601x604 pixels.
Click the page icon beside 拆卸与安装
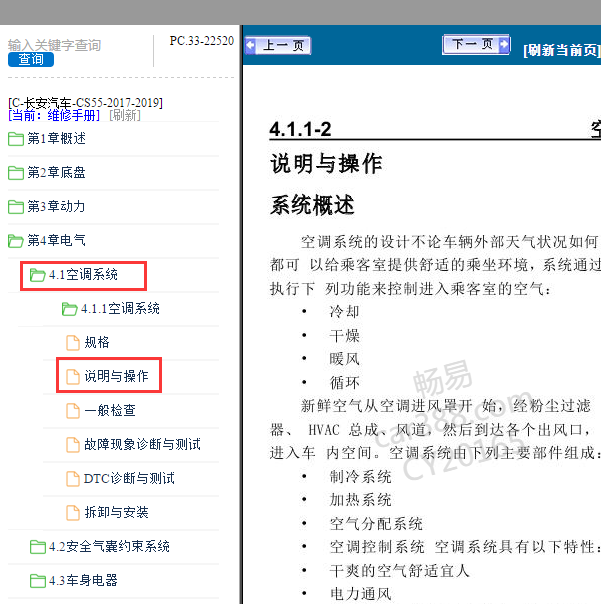tap(73, 512)
